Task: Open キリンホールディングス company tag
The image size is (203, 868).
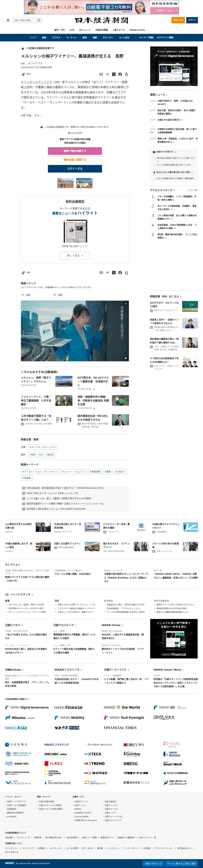Action: (x=43, y=447)
